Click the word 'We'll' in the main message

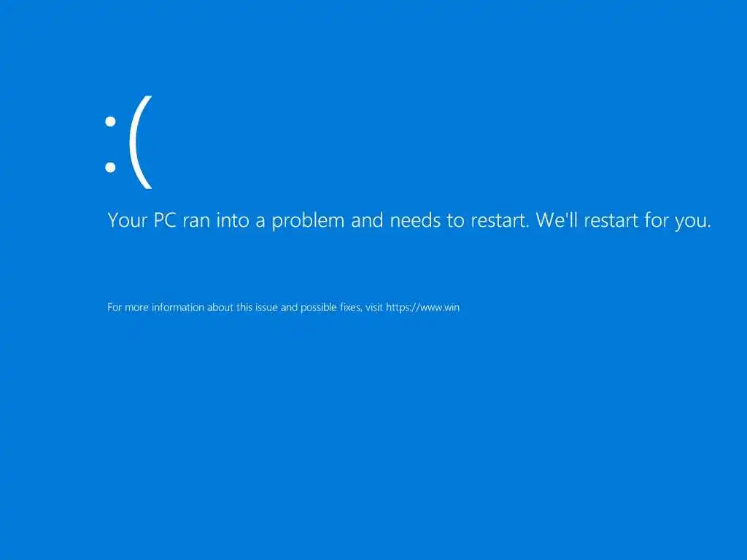coord(557,220)
